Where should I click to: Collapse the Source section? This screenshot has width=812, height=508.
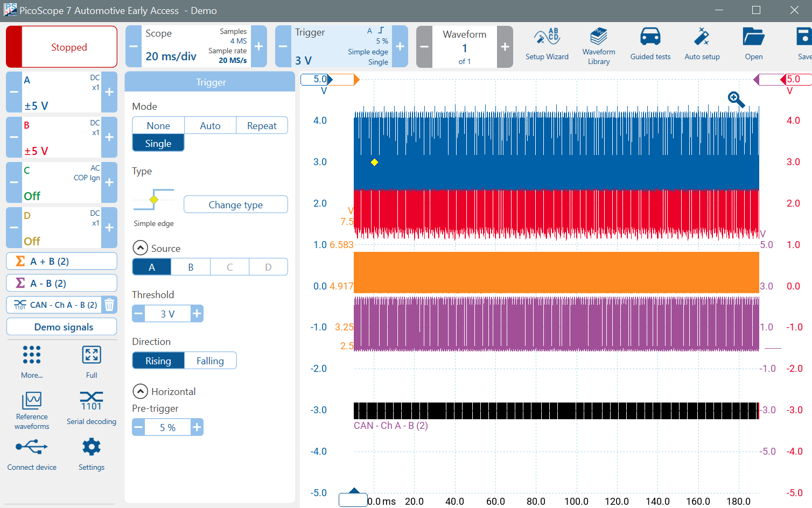pos(140,248)
